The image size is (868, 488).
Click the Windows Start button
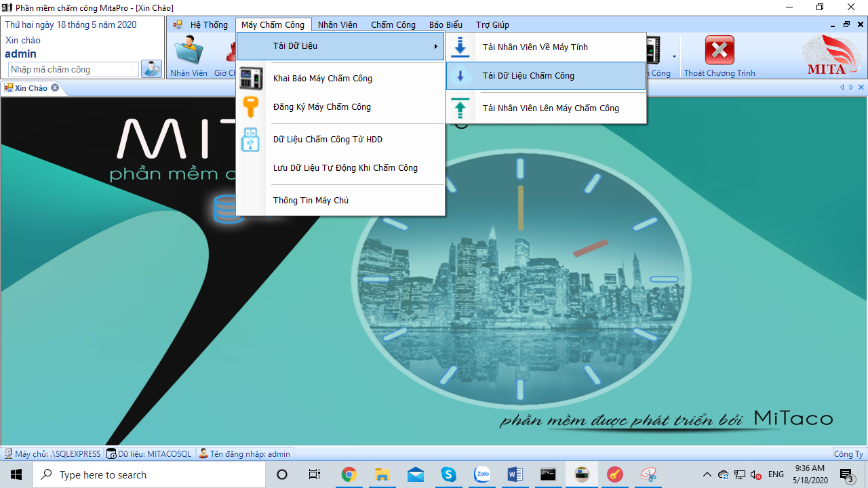tap(16, 474)
